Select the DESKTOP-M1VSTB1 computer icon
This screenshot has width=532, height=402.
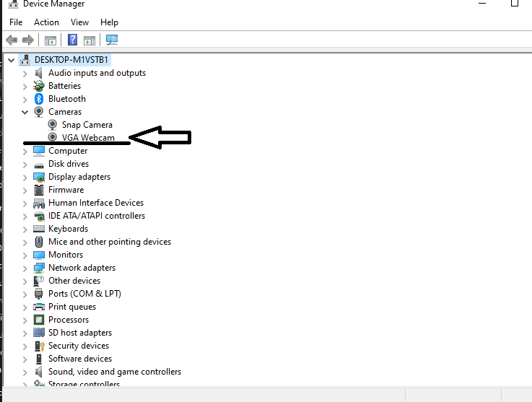(x=25, y=60)
